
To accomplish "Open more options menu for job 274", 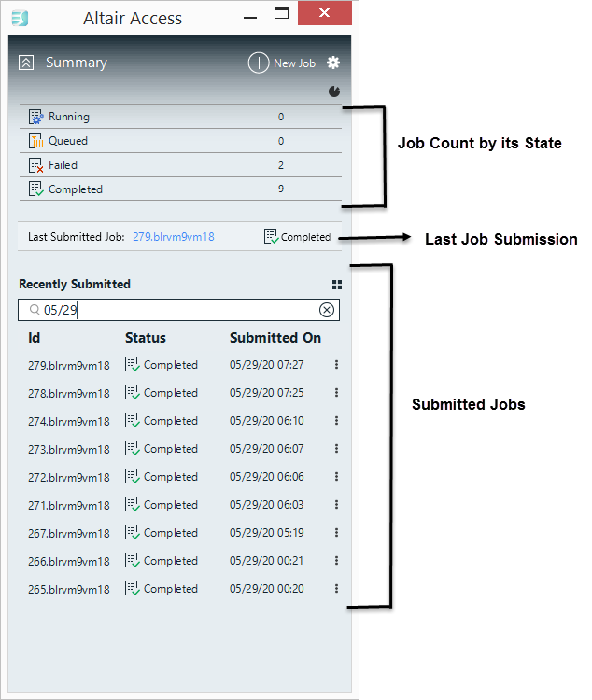I will tap(336, 421).
